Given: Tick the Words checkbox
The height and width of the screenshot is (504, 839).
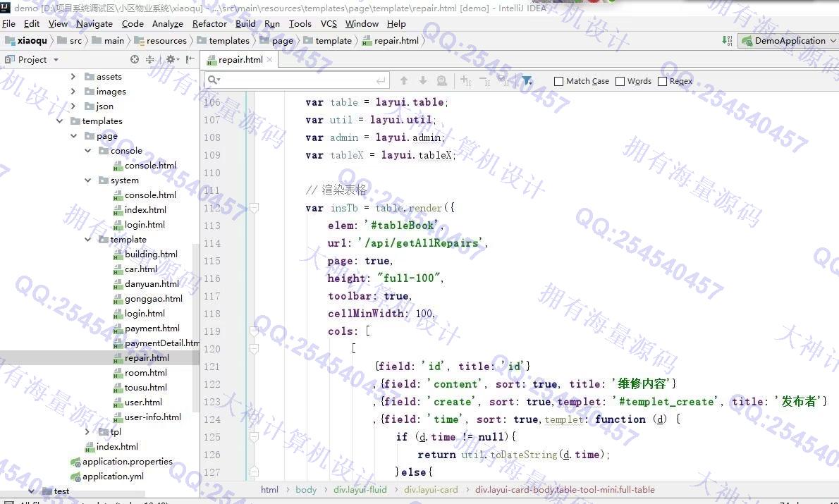Looking at the screenshot, I should [620, 81].
